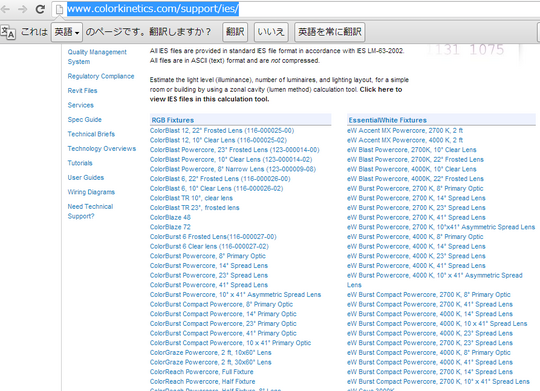Viewport: 540px width, 391px height.
Task: Open ColorReach Powercore Full Fixture link
Action: (201, 372)
